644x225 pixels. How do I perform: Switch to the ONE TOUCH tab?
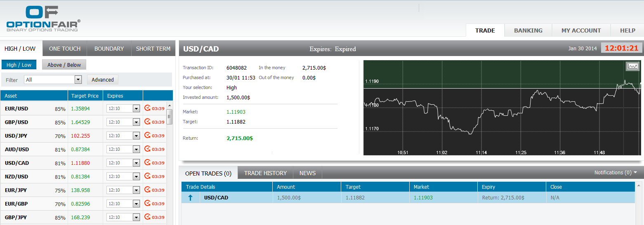(x=65, y=49)
